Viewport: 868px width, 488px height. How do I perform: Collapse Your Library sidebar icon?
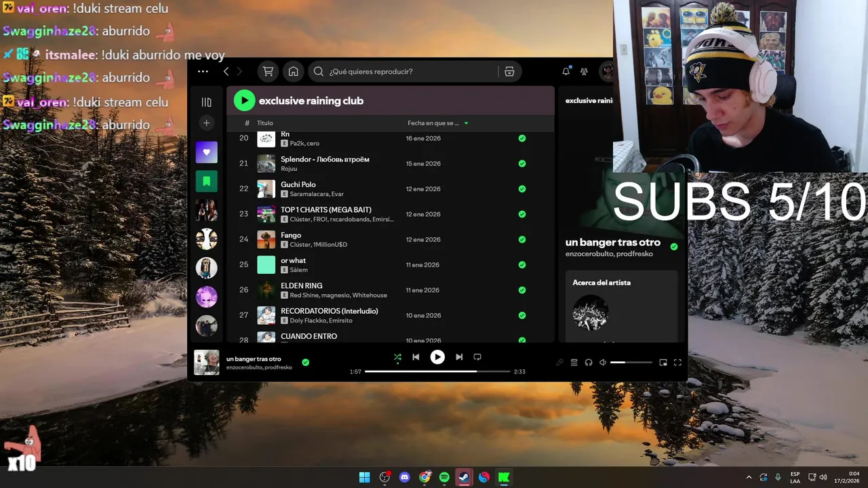pyautogui.click(x=207, y=102)
